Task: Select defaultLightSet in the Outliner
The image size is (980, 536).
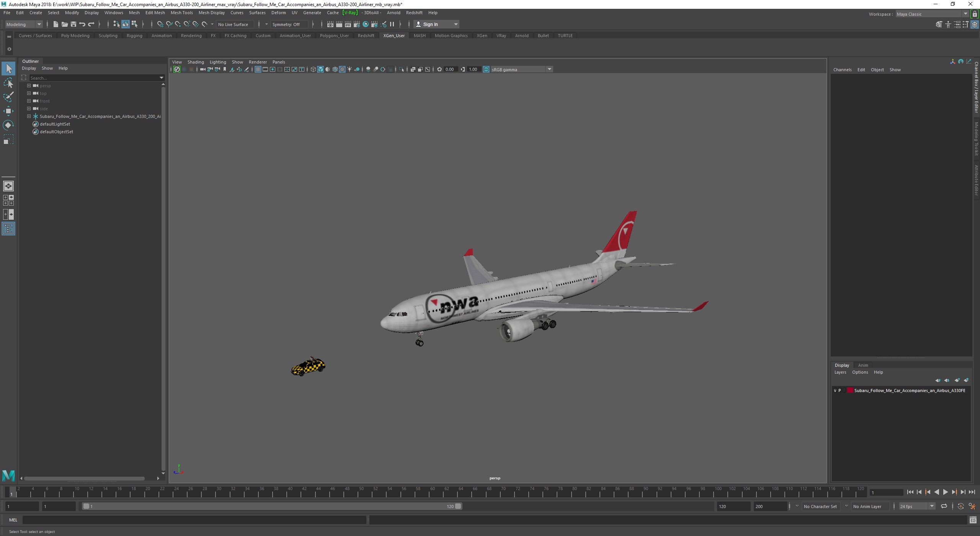Action: (55, 124)
